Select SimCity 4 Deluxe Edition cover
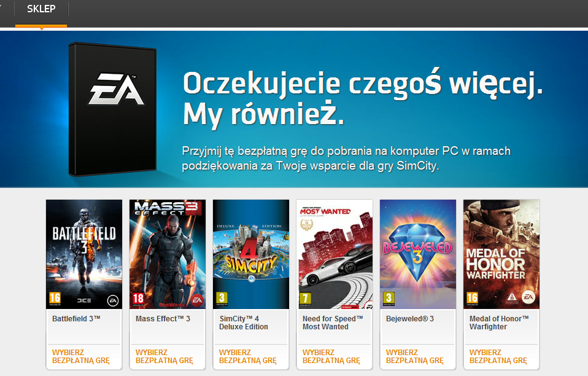 (251, 254)
